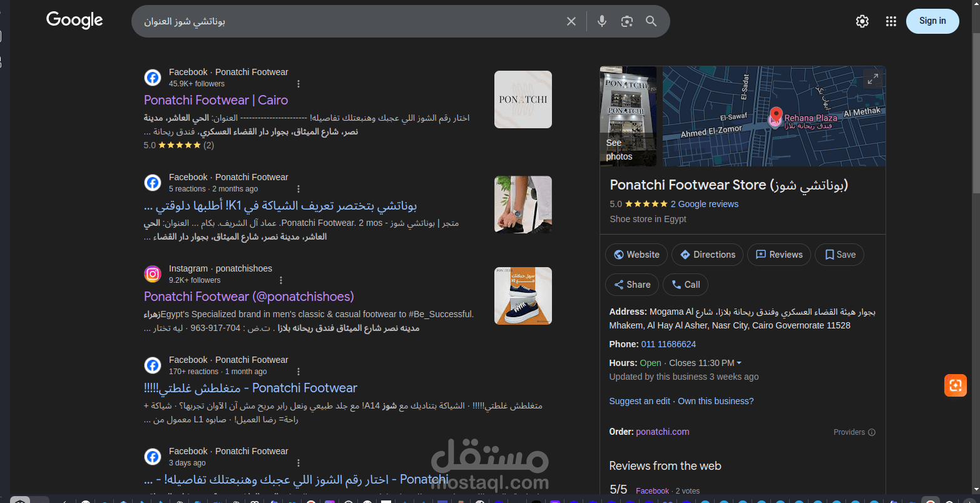Click Facebook favicon of 3 days ago result
This screenshot has width=980, height=503.
[x=153, y=457]
